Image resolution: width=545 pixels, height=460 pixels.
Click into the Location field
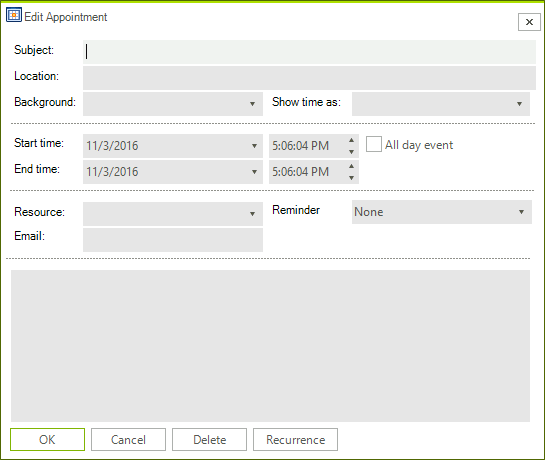pyautogui.click(x=309, y=78)
